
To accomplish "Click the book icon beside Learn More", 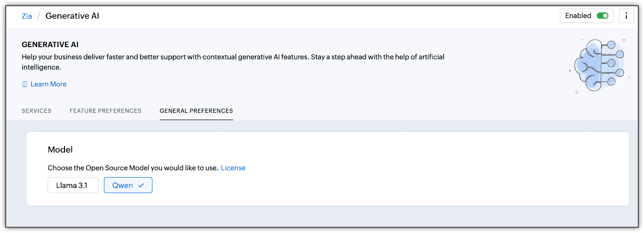I will pyautogui.click(x=25, y=84).
